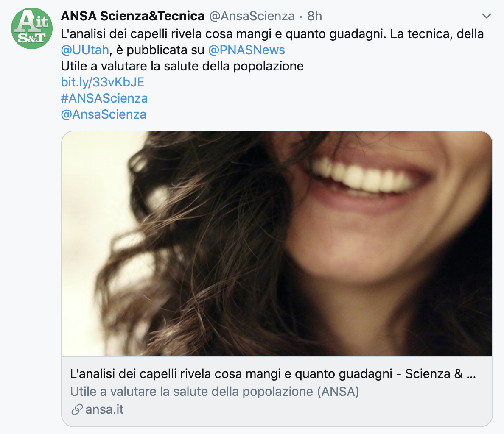Open the ANSA Scienza&Tecnica profile avatar
Viewport: 504px width, 434px height.
pos(31,28)
